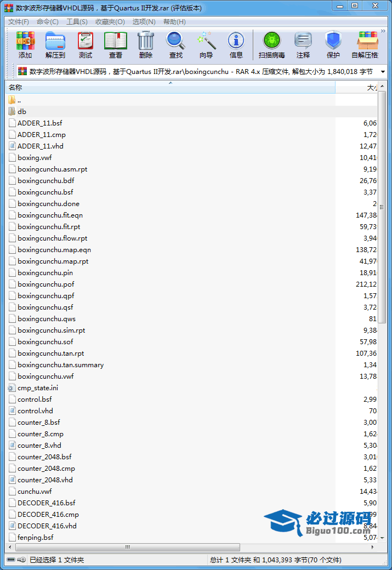Click the 删除 (Delete) trash icon
Viewport: 392px width, 570px height.
(x=146, y=45)
